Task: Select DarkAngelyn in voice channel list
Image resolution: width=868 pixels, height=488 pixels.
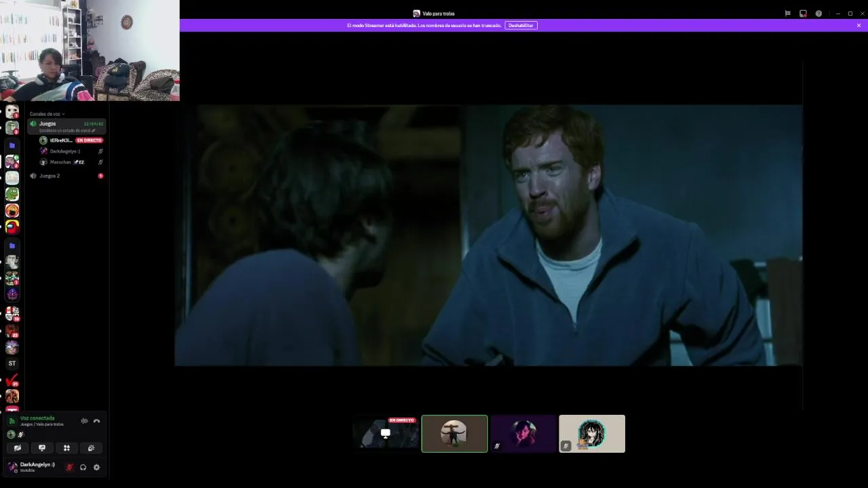Action: pos(71,151)
